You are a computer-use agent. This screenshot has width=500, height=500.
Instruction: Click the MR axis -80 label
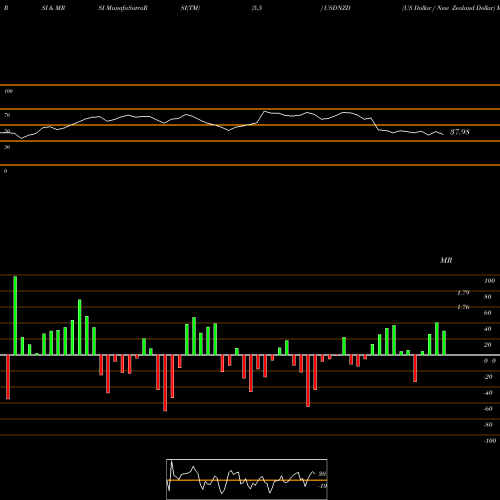[488, 425]
